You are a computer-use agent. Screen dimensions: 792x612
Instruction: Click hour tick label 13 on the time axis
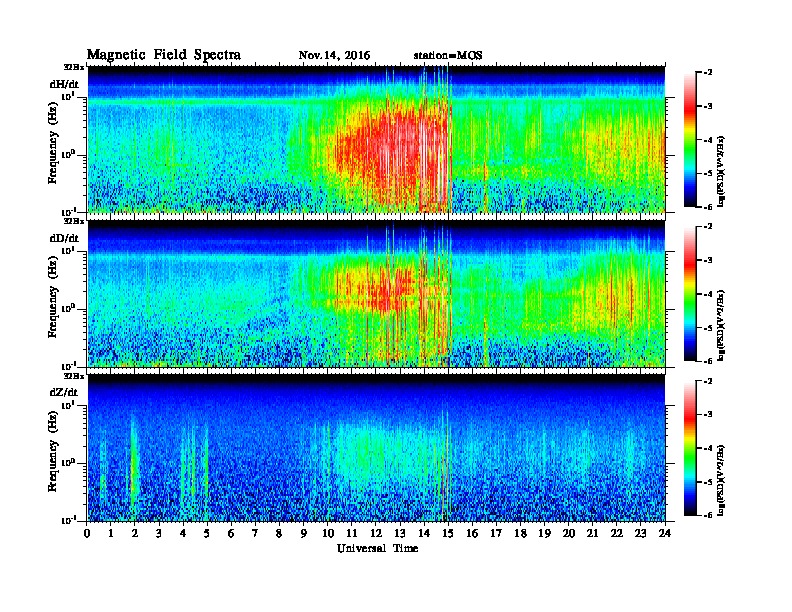coord(400,534)
